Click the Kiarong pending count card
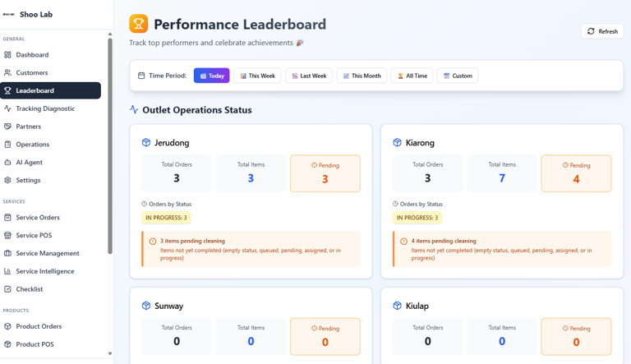The image size is (631, 364). point(575,173)
